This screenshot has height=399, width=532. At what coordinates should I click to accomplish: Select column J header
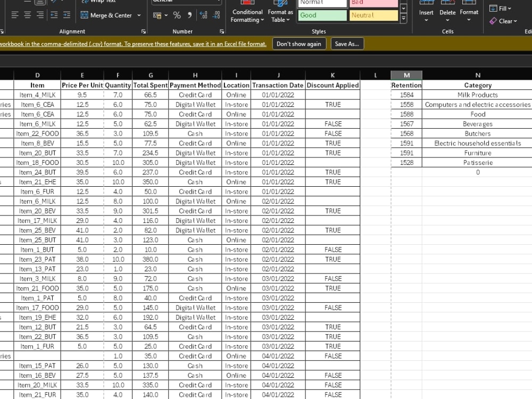click(278, 76)
